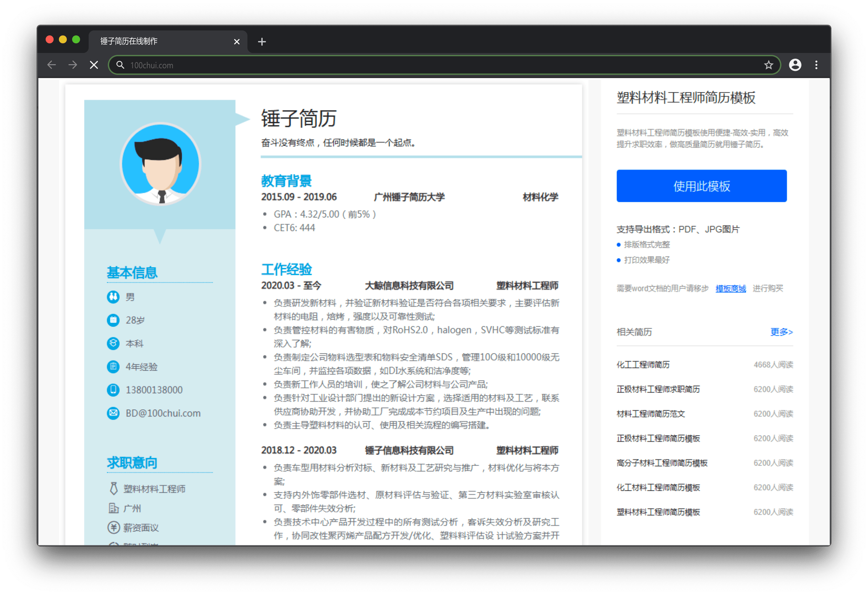868x595 pixels.
Task: Click the 4668人阅读 count
Action: tap(773, 364)
